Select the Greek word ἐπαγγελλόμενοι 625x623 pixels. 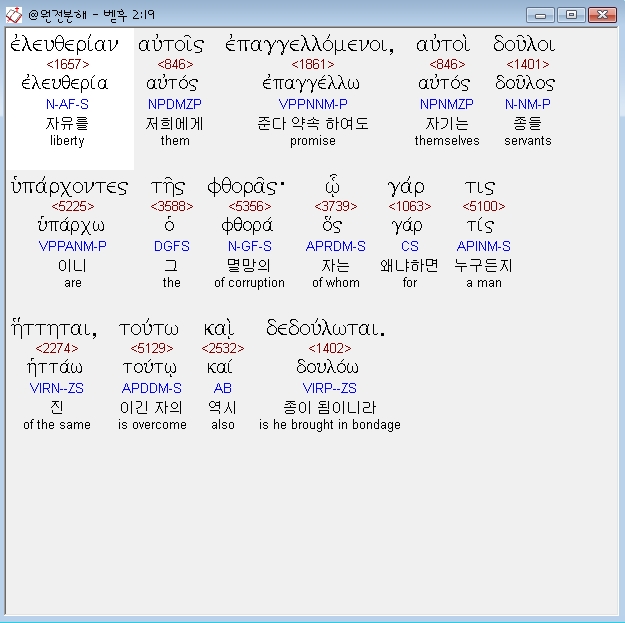[310, 44]
